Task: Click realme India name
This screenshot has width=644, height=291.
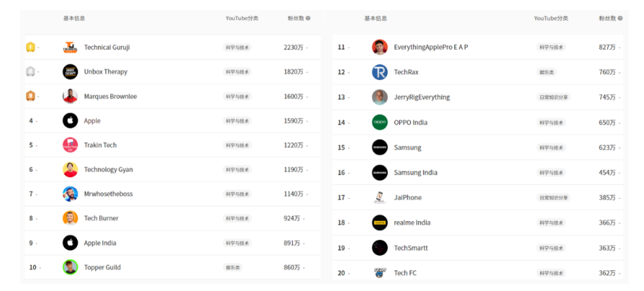Action: (x=412, y=223)
